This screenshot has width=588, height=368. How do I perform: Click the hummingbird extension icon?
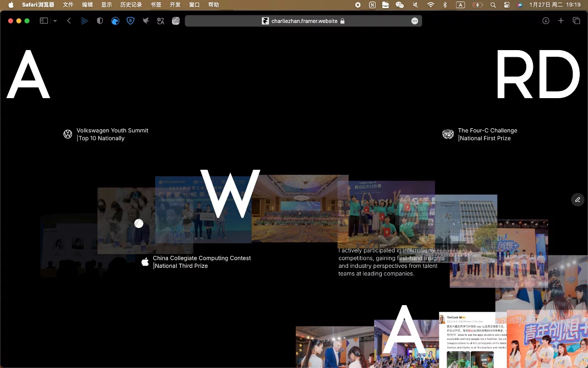click(146, 21)
